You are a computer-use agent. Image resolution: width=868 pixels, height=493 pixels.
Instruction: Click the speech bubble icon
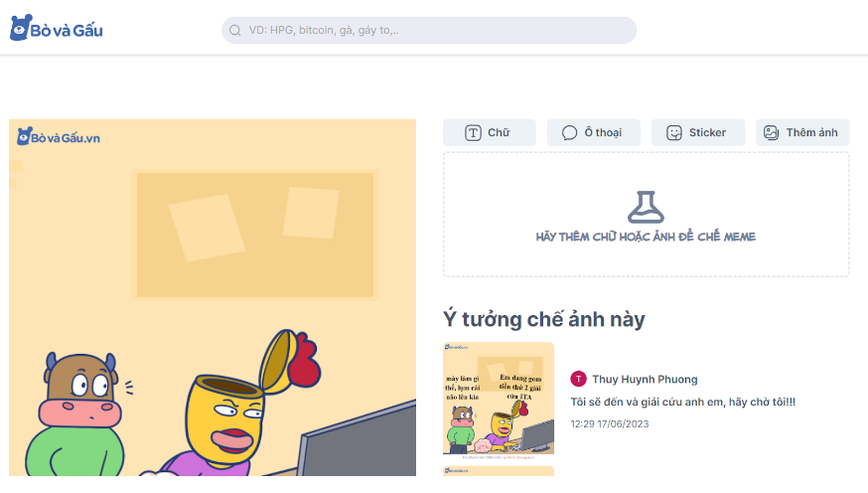[x=570, y=133]
